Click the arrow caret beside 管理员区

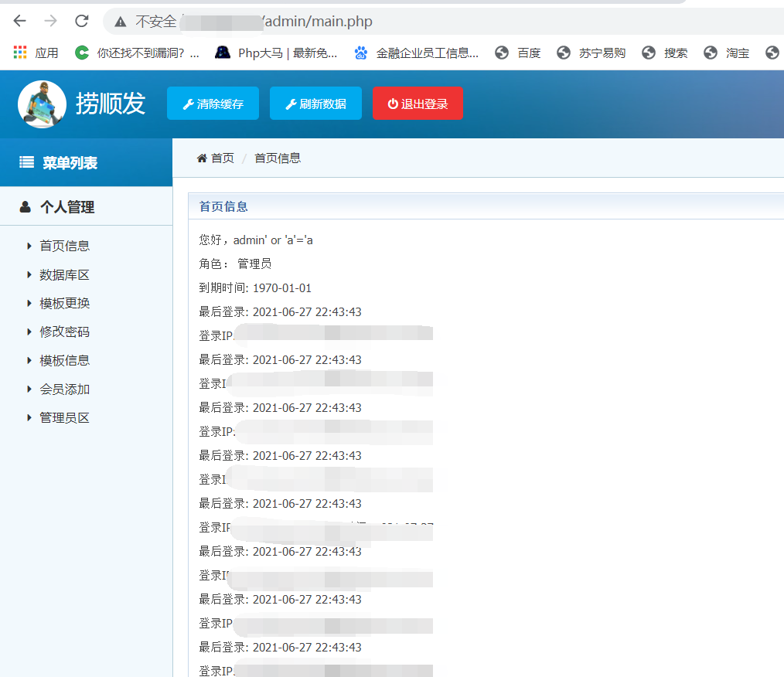click(29, 417)
